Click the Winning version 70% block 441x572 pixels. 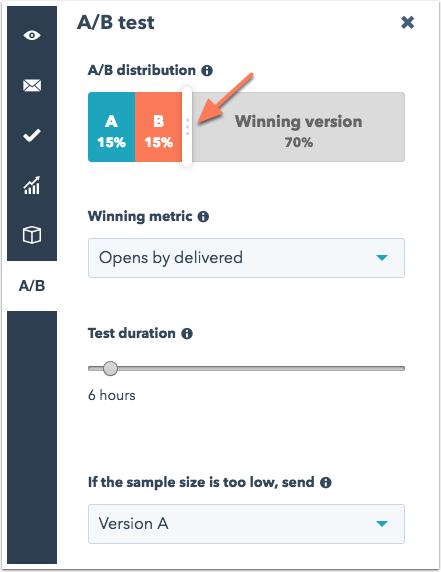(x=298, y=127)
